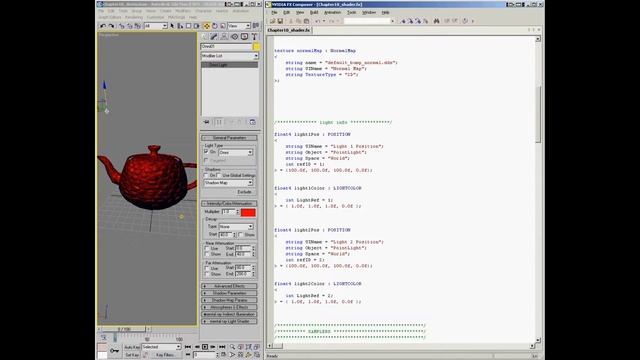Click the Auto Key button
This screenshot has width=640, height=360.
click(132, 347)
